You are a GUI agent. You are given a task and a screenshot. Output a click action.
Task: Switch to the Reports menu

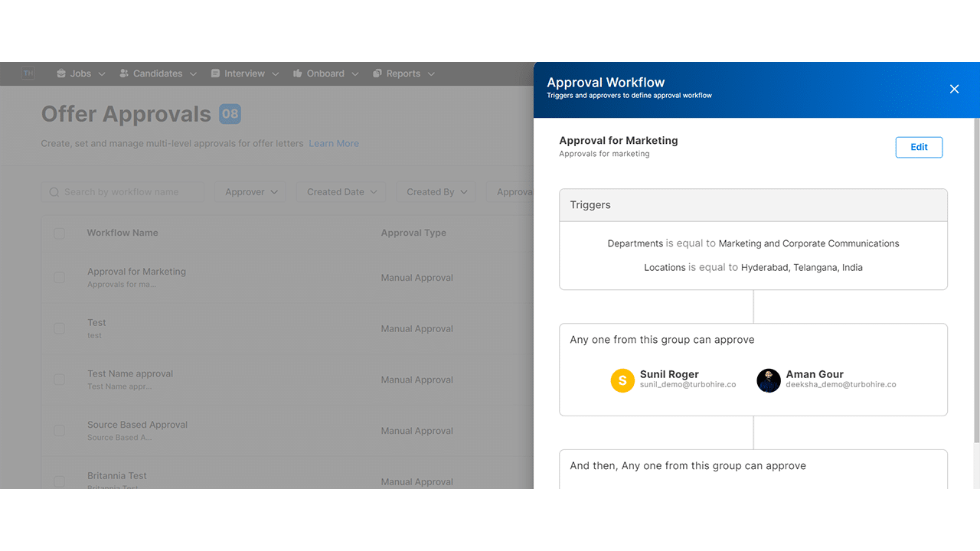click(403, 73)
